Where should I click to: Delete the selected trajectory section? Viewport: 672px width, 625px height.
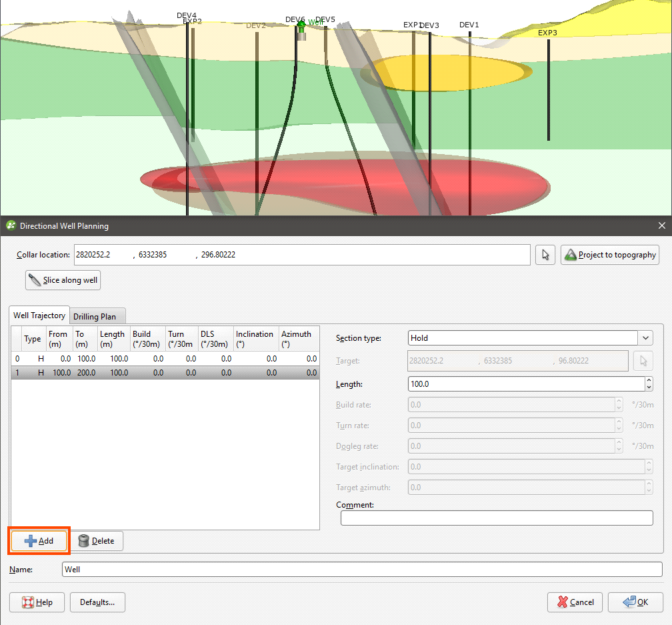tap(97, 541)
